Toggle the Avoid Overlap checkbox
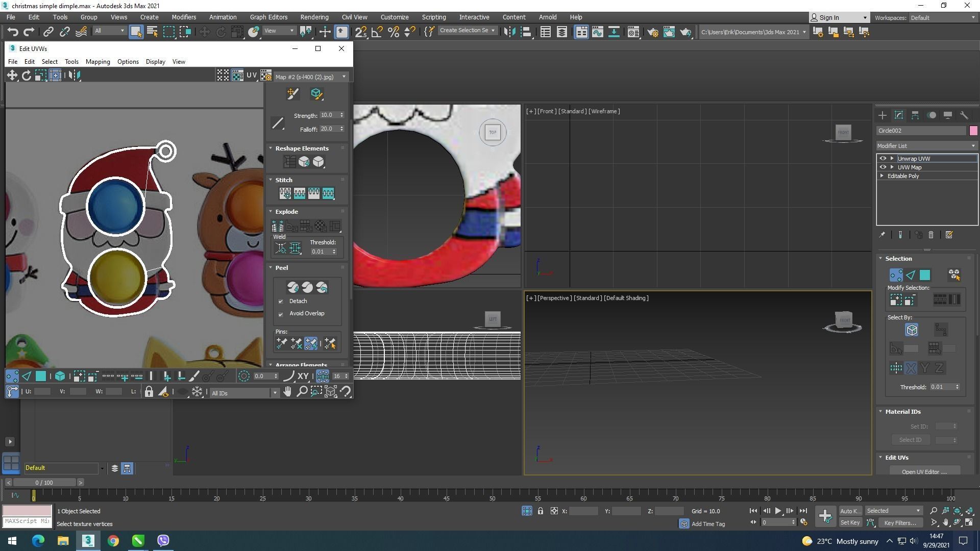Image resolution: width=980 pixels, height=551 pixels. pyautogui.click(x=281, y=314)
